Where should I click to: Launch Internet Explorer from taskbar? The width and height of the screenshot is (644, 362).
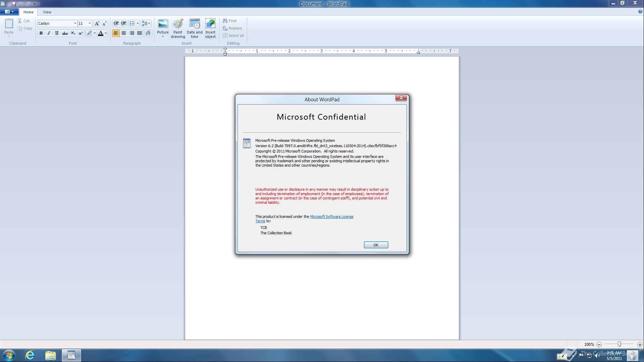pos(30,355)
